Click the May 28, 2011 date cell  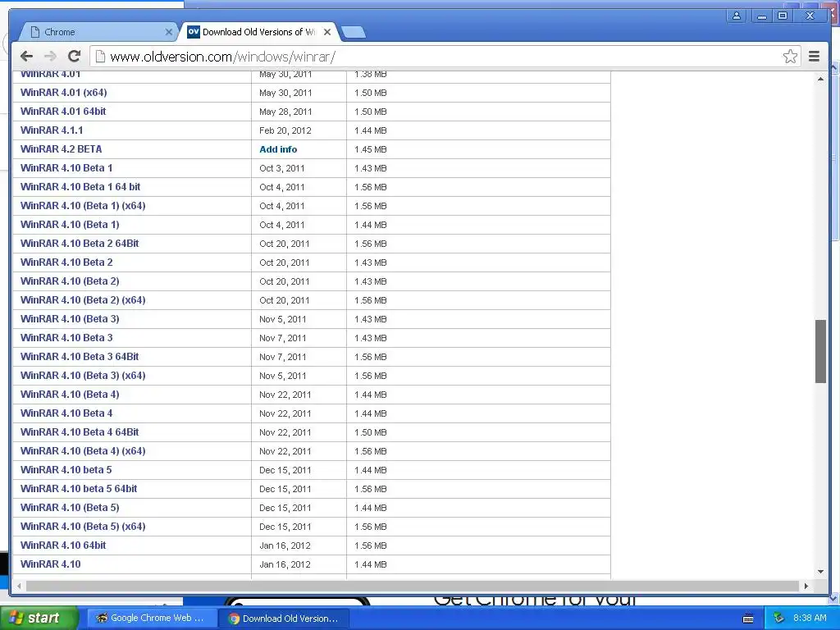click(x=299, y=112)
